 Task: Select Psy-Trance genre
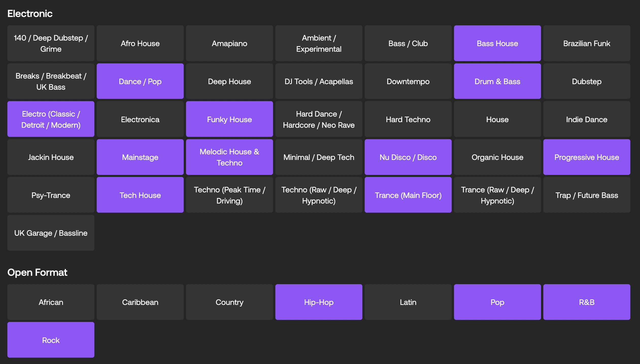click(x=51, y=195)
